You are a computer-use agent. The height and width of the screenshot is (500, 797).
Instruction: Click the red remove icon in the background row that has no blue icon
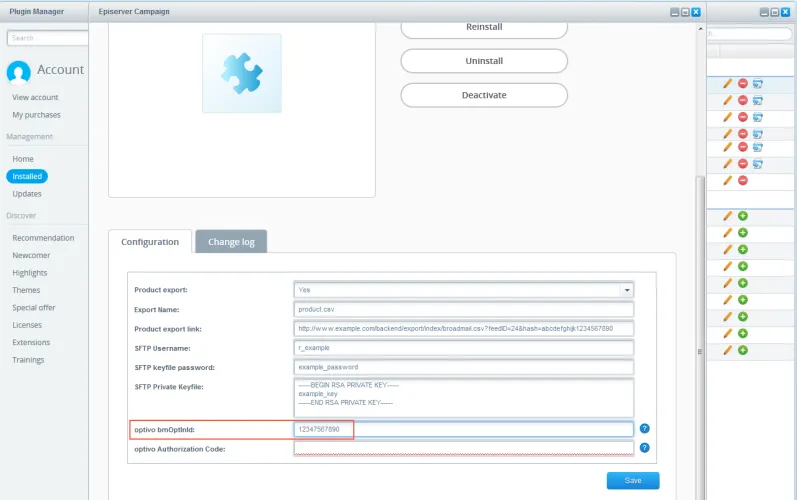pos(743,180)
